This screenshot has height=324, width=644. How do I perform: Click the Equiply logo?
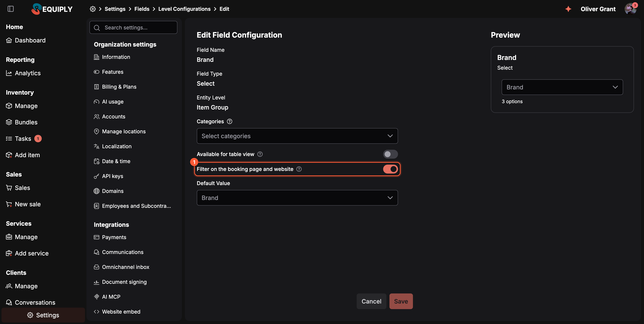pyautogui.click(x=52, y=9)
